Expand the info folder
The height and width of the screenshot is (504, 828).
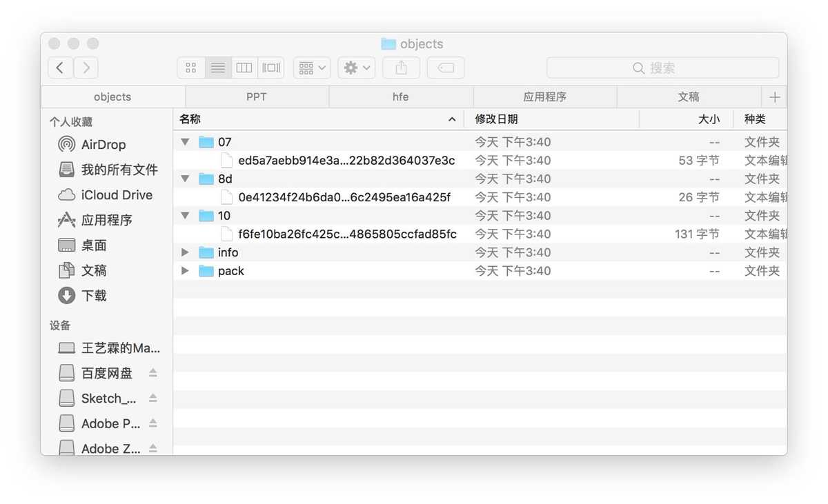(185, 252)
